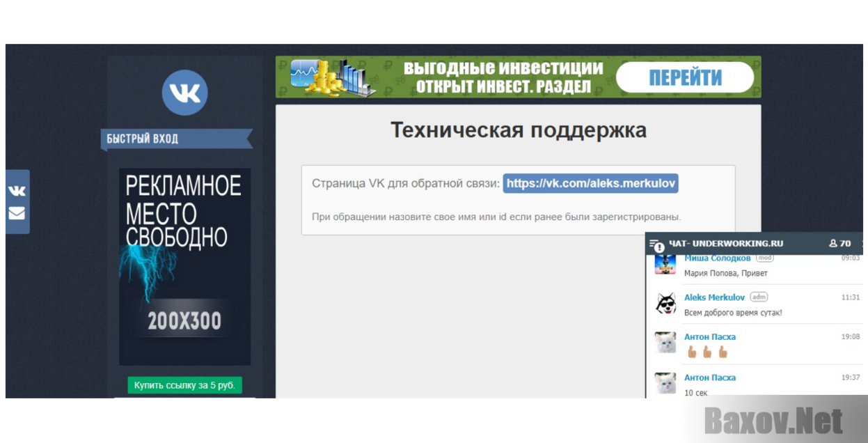
Task: Click the large VK logo circle
Action: (x=185, y=93)
